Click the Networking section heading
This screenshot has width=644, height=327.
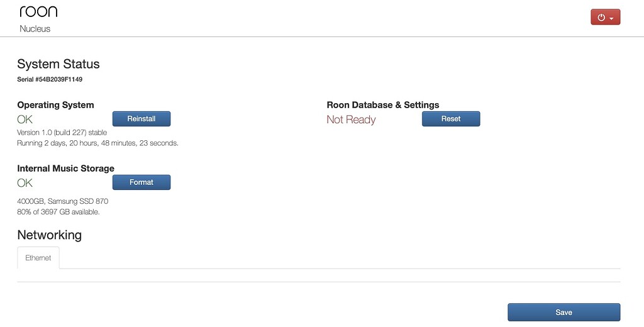[49, 235]
